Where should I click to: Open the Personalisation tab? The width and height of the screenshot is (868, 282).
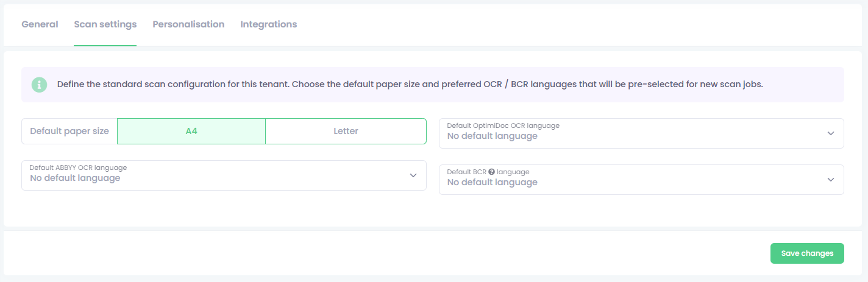188,24
